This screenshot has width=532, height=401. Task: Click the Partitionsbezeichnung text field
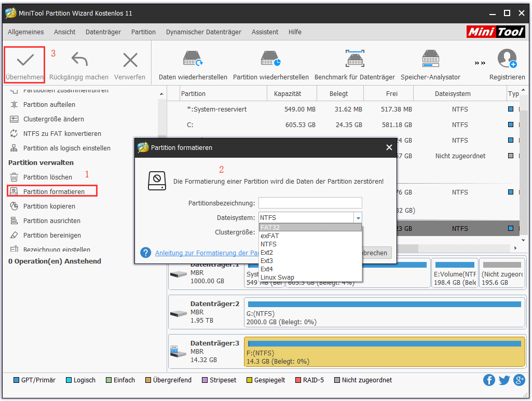tap(310, 203)
